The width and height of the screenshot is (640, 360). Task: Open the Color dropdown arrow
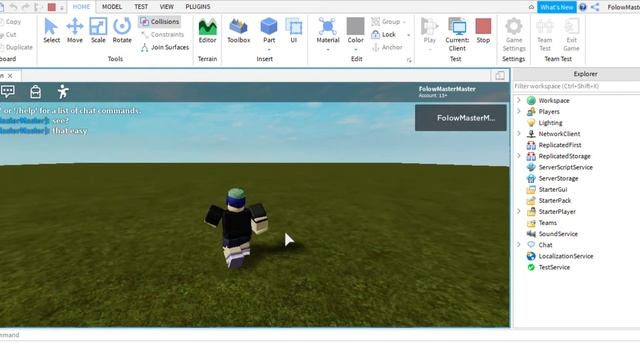(x=356, y=50)
